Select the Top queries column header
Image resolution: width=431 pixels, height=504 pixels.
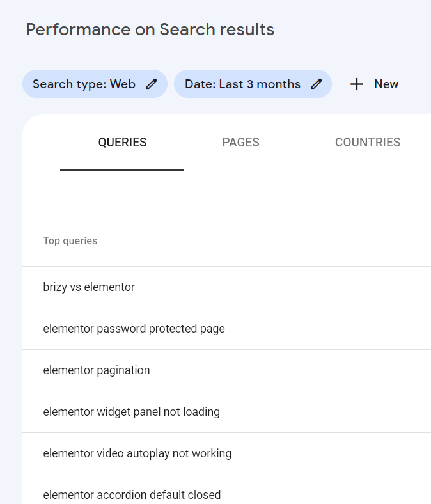coord(70,240)
